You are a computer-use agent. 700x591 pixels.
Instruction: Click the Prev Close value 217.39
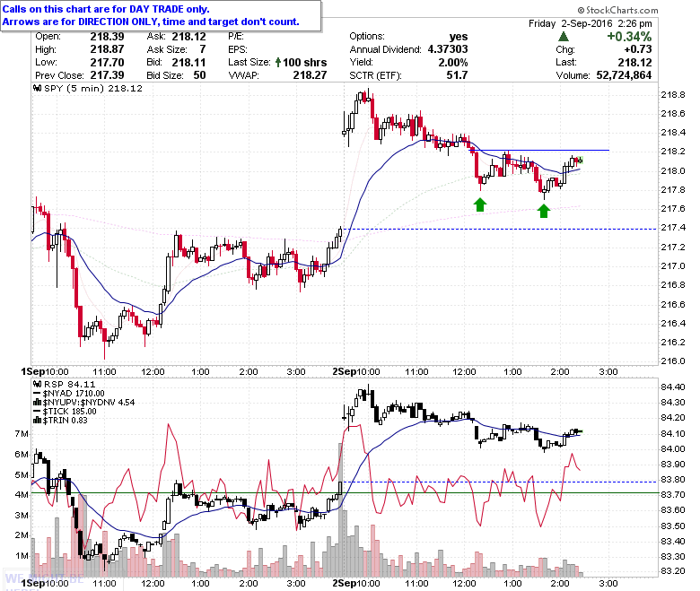click(x=107, y=75)
